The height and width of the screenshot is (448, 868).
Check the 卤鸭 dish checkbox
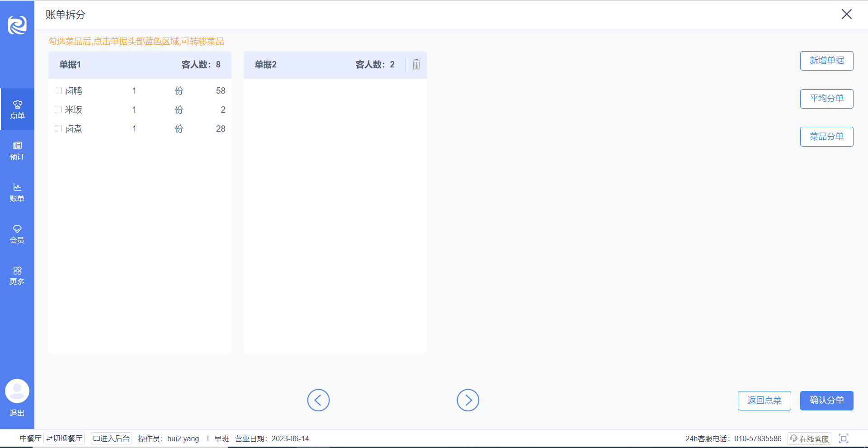(58, 91)
